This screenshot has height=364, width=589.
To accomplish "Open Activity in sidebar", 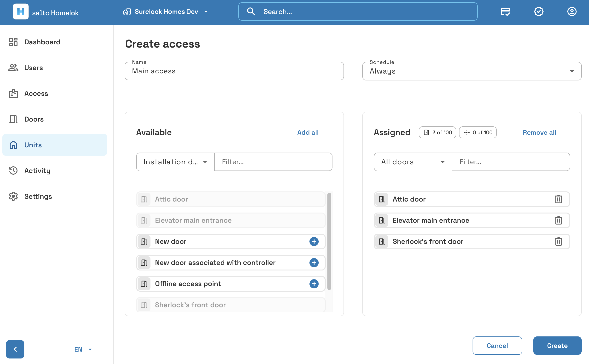I will click(x=55, y=171).
